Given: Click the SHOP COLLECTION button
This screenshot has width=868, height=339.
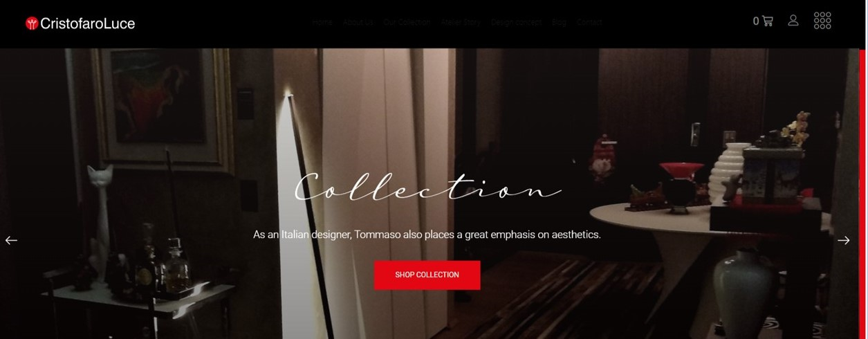Looking at the screenshot, I should (x=427, y=275).
